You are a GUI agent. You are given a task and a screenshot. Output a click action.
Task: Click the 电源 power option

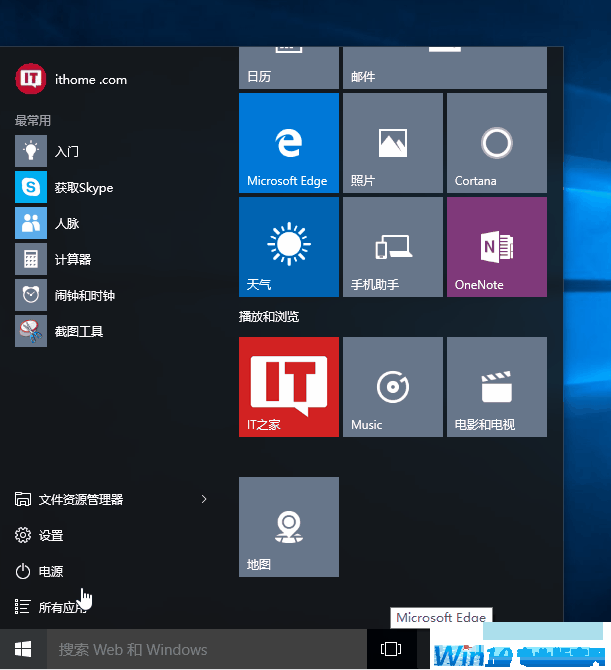point(50,571)
